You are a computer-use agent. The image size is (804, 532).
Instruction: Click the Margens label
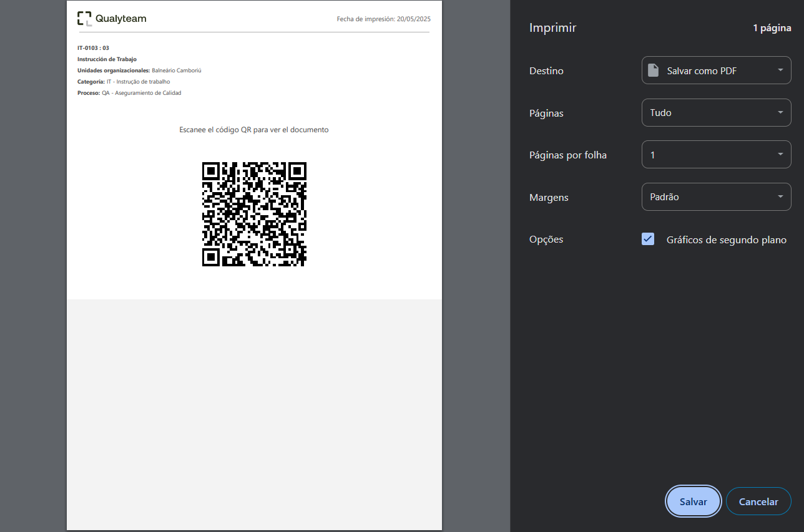click(549, 197)
